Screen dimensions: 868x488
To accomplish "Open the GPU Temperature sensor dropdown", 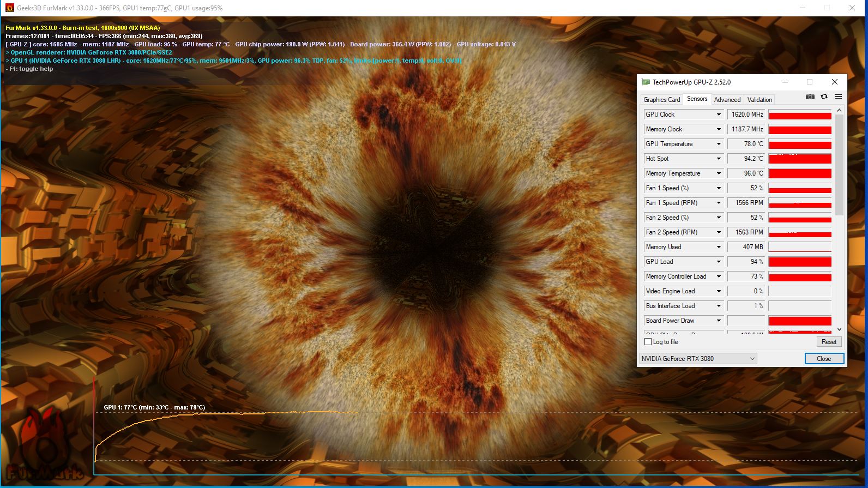I will tap(719, 144).
